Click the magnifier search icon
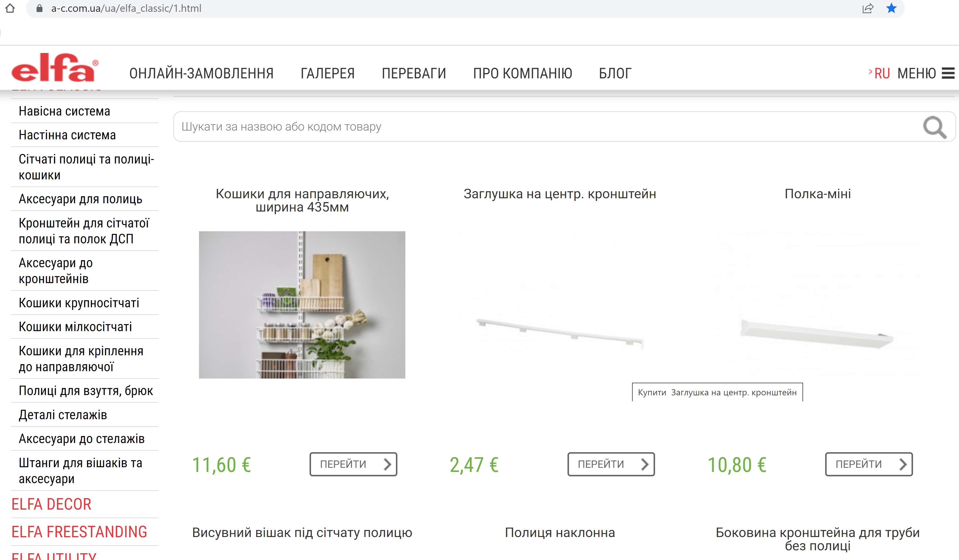 click(935, 127)
